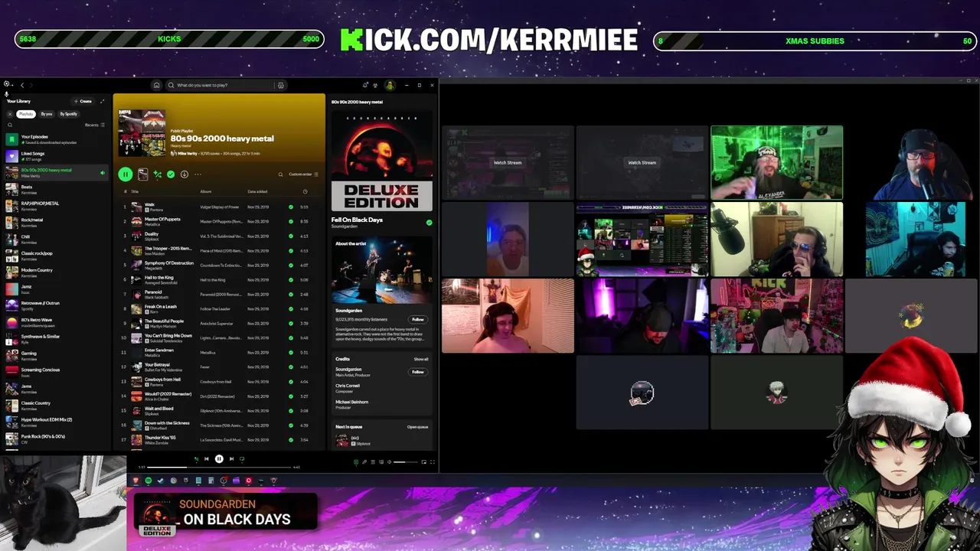Open the playlist preview thumbnail next to pause
This screenshot has height=551, width=980.
tap(142, 174)
